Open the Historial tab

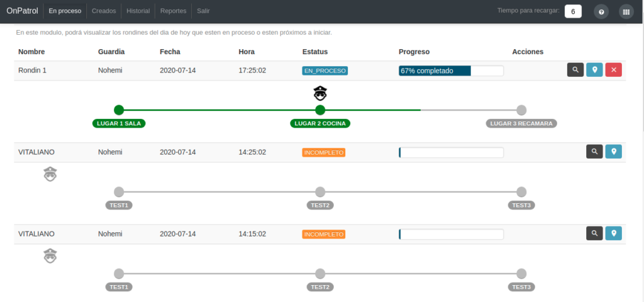point(138,11)
